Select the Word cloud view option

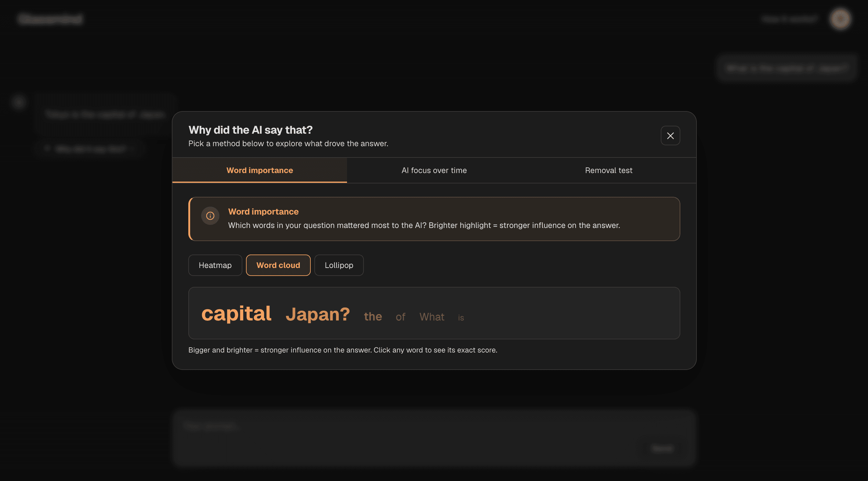(278, 265)
